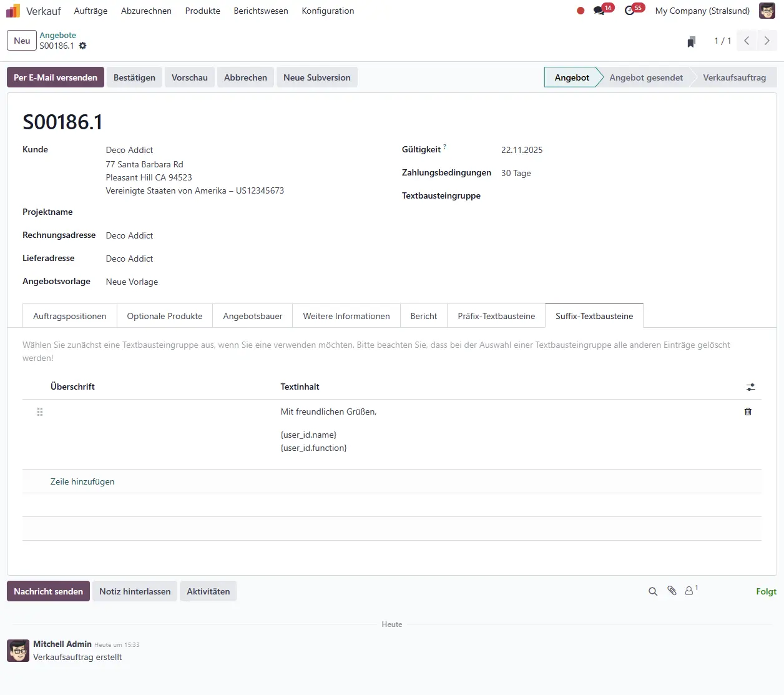
Task: Open the My Company (Stralsund) company switcher
Action: (x=702, y=11)
